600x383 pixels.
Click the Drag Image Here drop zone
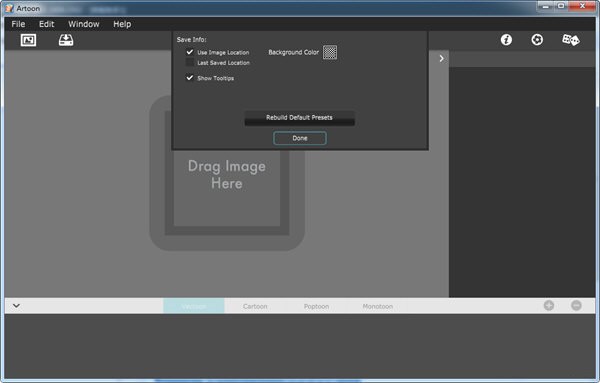click(x=227, y=173)
